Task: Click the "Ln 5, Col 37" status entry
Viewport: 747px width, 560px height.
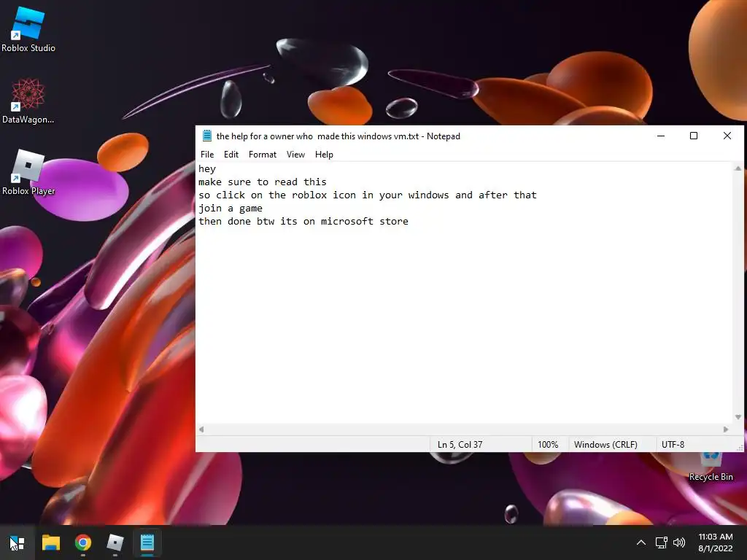Action: point(460,444)
